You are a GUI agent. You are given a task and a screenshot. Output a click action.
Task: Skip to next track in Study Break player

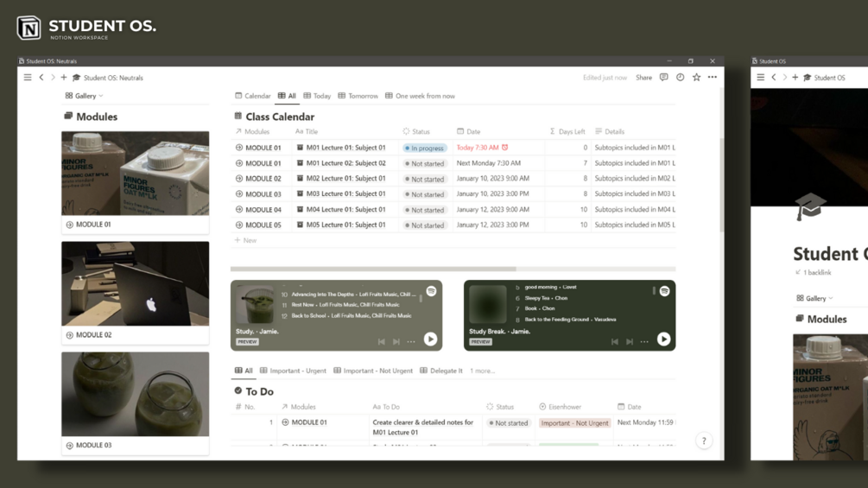630,342
